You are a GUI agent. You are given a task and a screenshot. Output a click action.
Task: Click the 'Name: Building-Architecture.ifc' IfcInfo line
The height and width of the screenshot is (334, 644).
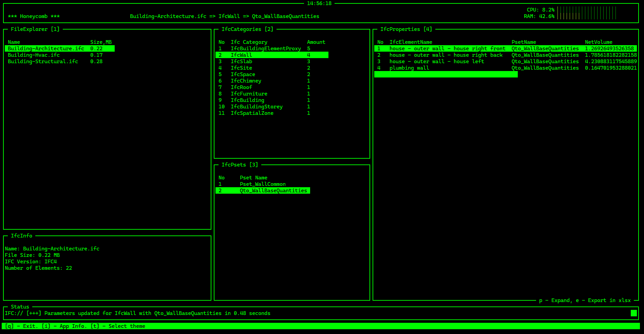[x=52, y=249]
